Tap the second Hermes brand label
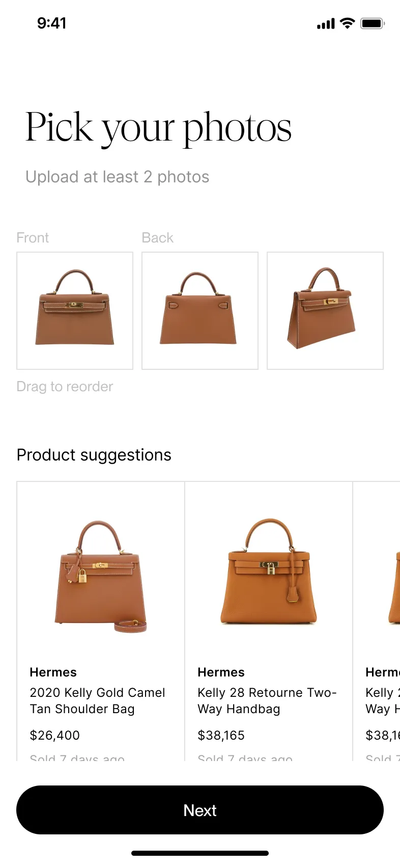The height and width of the screenshot is (868, 400). click(221, 672)
